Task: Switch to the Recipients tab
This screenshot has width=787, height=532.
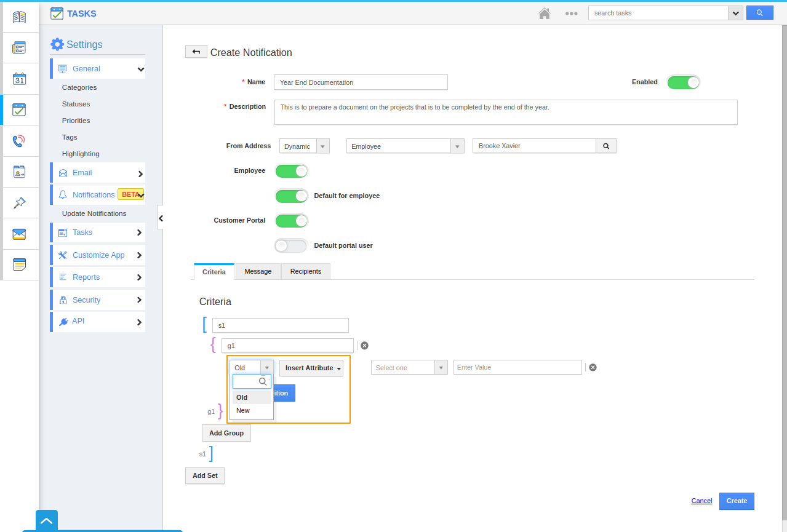Action: tap(306, 271)
